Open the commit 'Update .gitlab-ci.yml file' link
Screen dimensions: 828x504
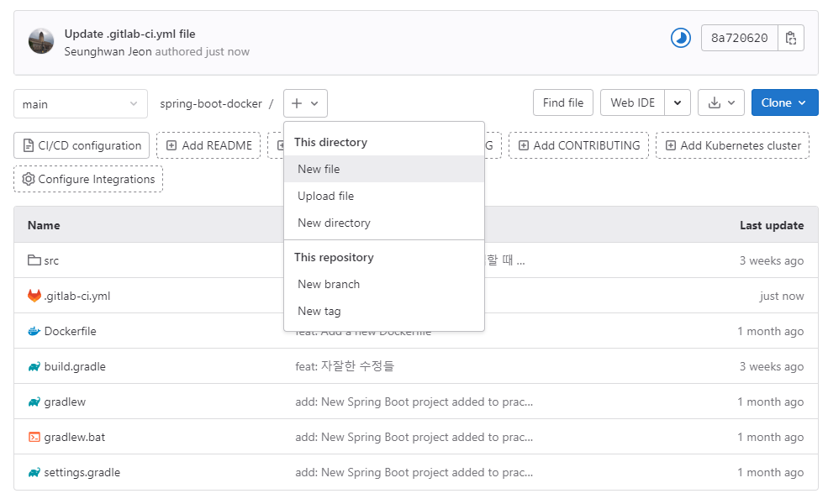[130, 34]
